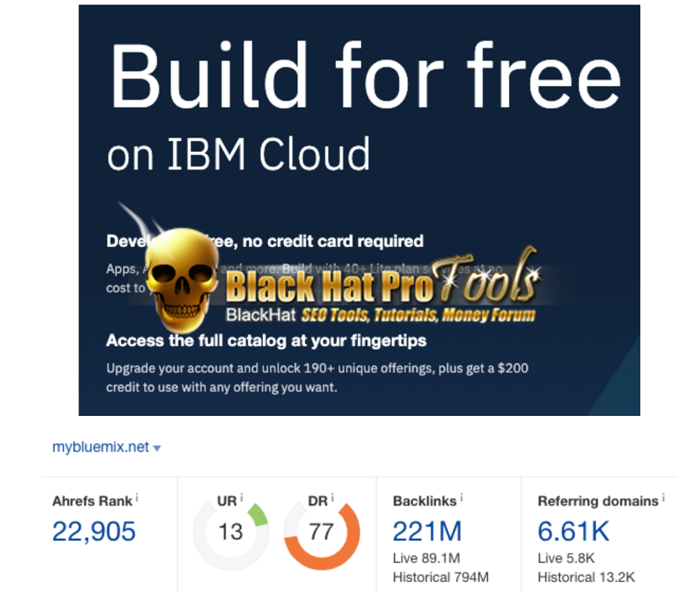
Task: Click the Backlinks info icon
Action: [461, 497]
